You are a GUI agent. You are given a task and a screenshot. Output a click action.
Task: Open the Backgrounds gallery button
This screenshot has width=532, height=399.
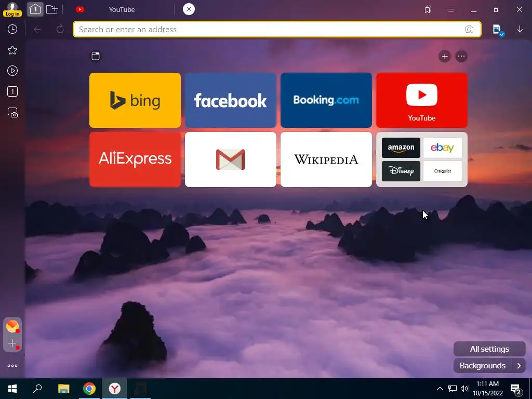(483, 366)
